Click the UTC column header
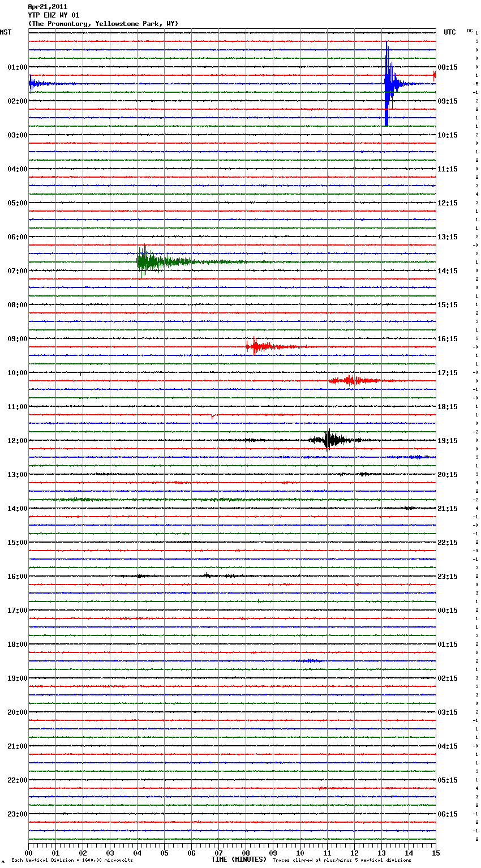 (x=450, y=32)
